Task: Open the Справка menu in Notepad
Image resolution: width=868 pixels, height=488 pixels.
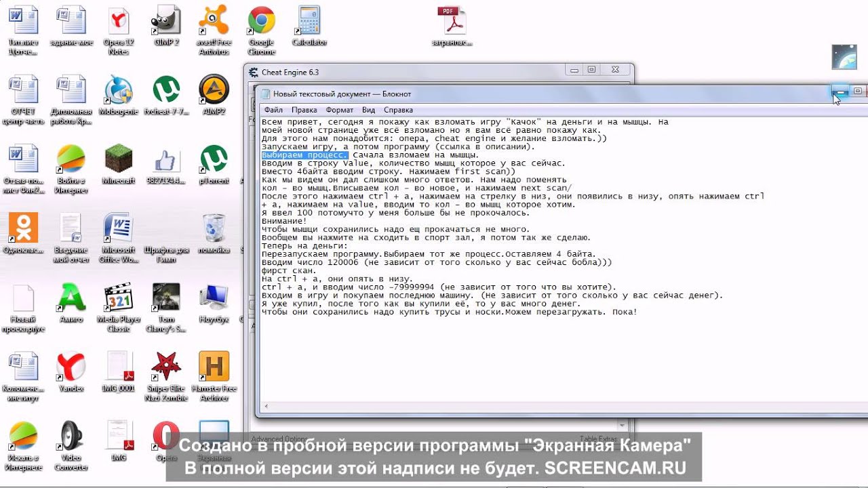Action: (398, 110)
